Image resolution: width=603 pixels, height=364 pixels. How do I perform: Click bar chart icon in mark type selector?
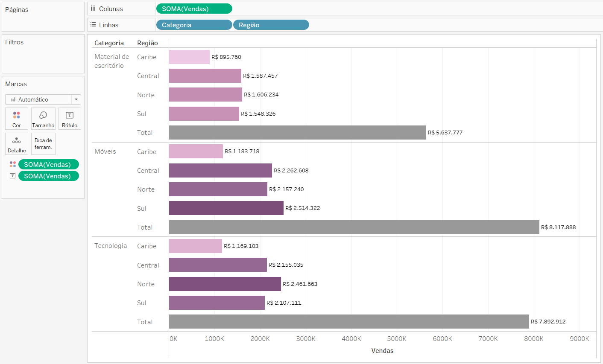[13, 99]
